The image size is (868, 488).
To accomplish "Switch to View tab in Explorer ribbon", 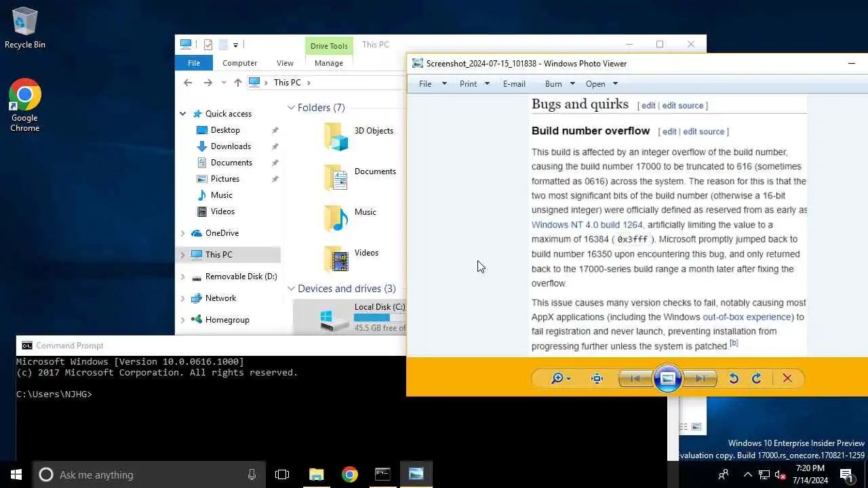I will click(285, 63).
